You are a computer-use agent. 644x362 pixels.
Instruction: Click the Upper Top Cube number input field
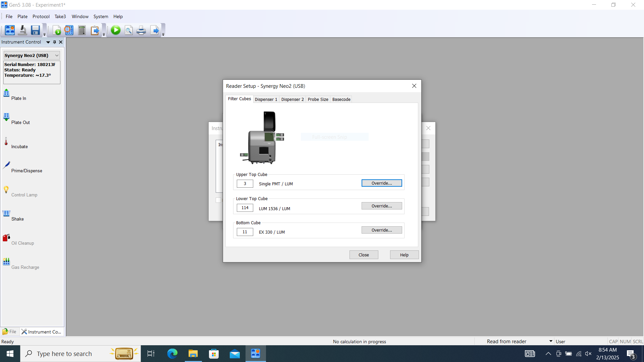pos(245,183)
